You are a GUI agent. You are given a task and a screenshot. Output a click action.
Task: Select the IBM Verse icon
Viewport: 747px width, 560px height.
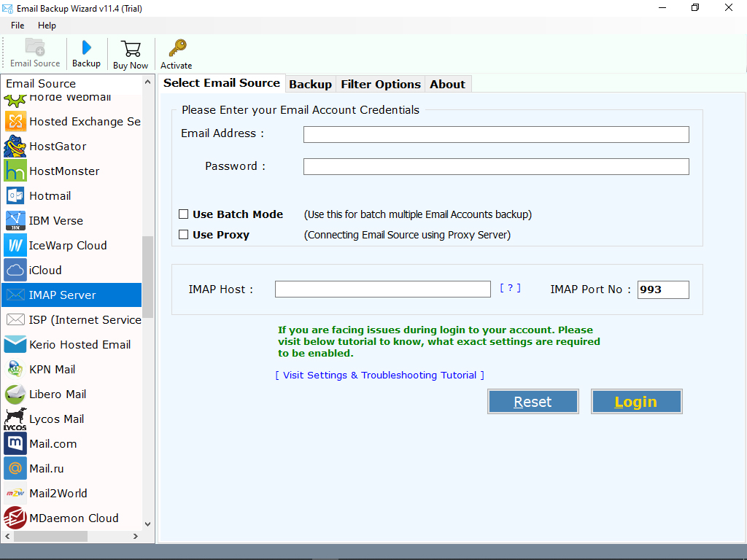15,220
